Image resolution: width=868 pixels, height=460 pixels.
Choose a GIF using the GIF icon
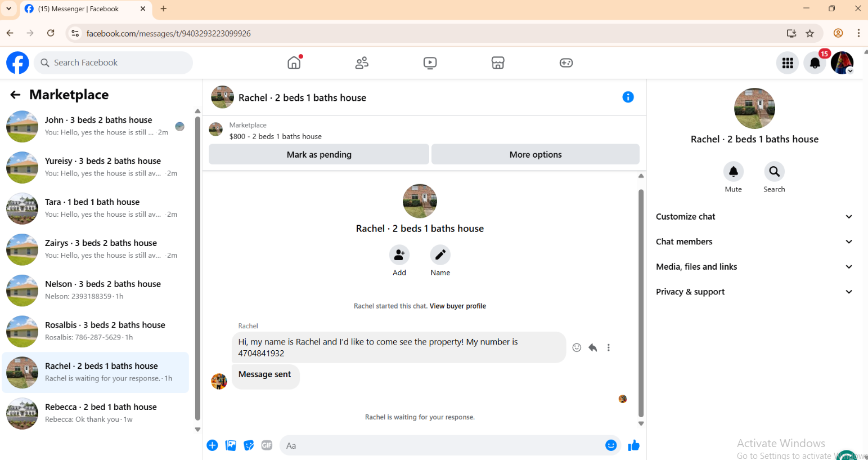tap(267, 445)
